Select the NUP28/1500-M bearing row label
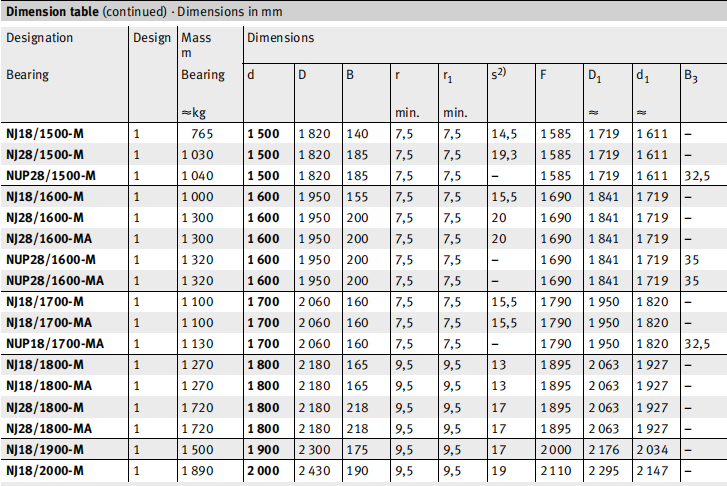Image resolution: width=727 pixels, height=486 pixels. [50, 175]
